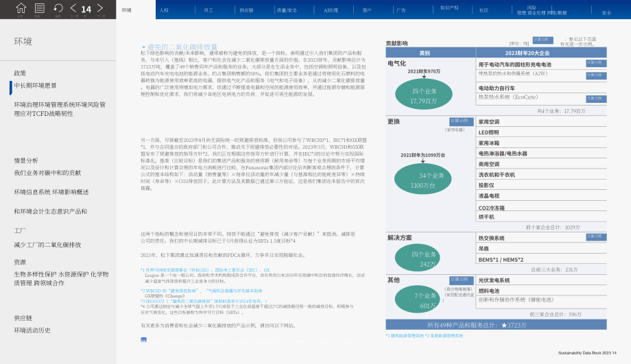The width and height of the screenshot is (631, 364).
Task: Open 减少工厂的二氧化碳排放 sidebar entry
Action: click(47, 245)
